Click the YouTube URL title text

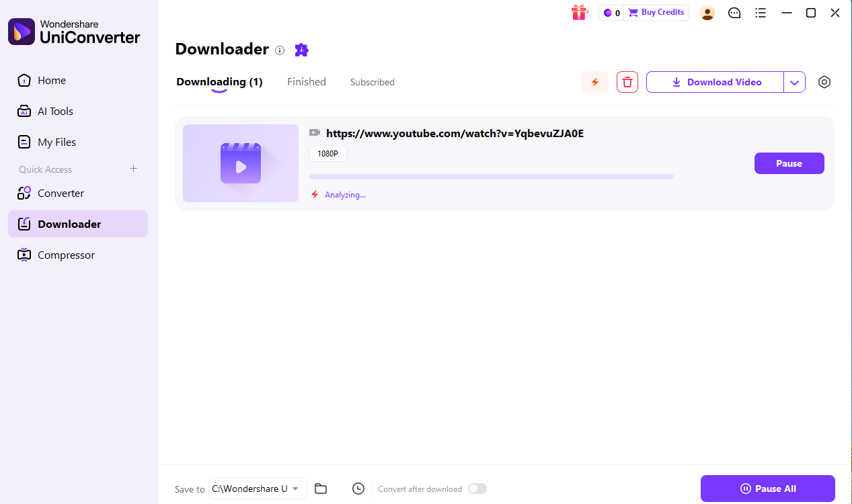click(x=455, y=133)
